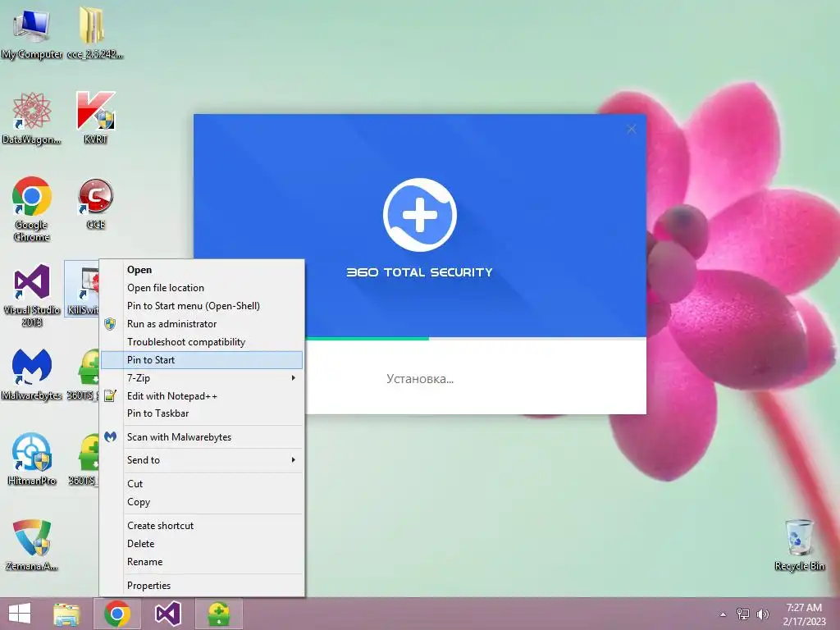Select Pin to Start menu (Open-Shell)
840x630 pixels.
click(202, 306)
